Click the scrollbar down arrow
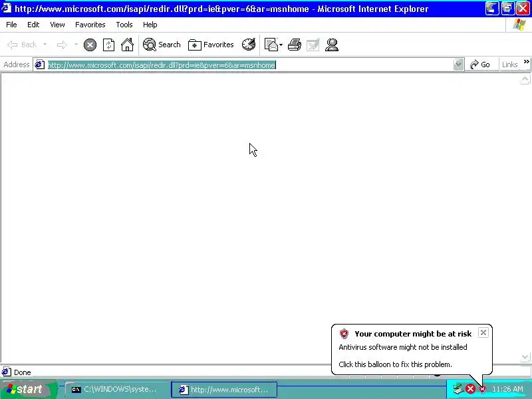This screenshot has width=532, height=399. tap(525, 357)
